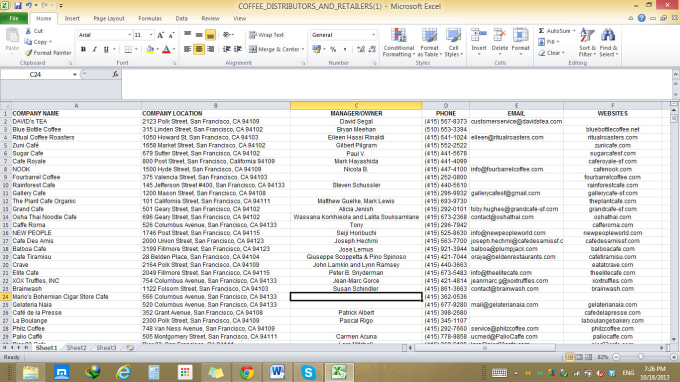Open the Orientation icon
The width and height of the screenshot is (680, 382).
point(227,35)
